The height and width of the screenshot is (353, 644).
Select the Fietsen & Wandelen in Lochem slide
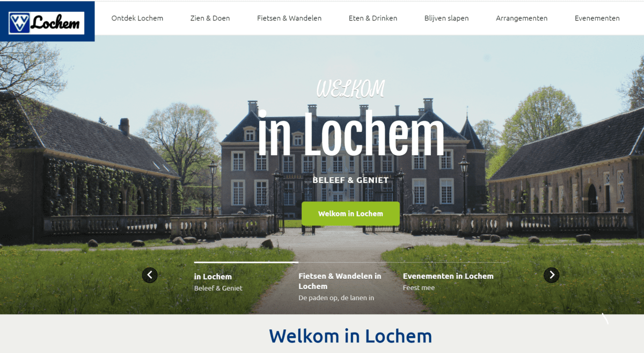pyautogui.click(x=340, y=281)
